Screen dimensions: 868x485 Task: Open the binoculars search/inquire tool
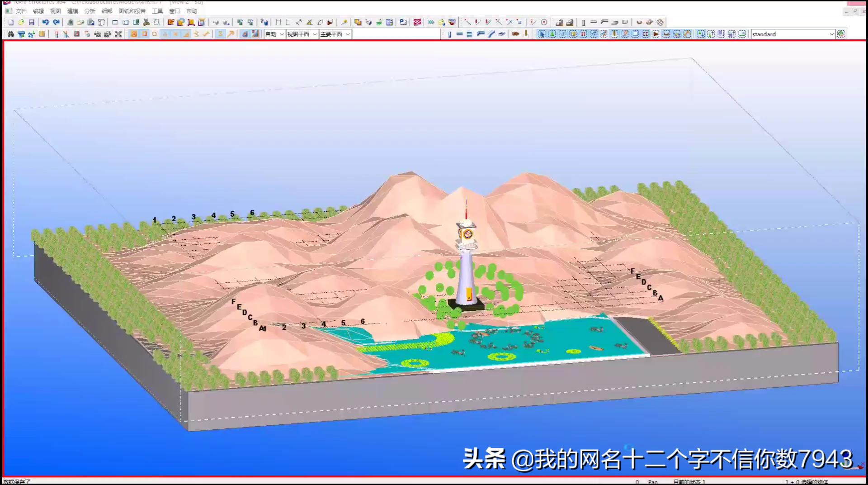coord(9,33)
